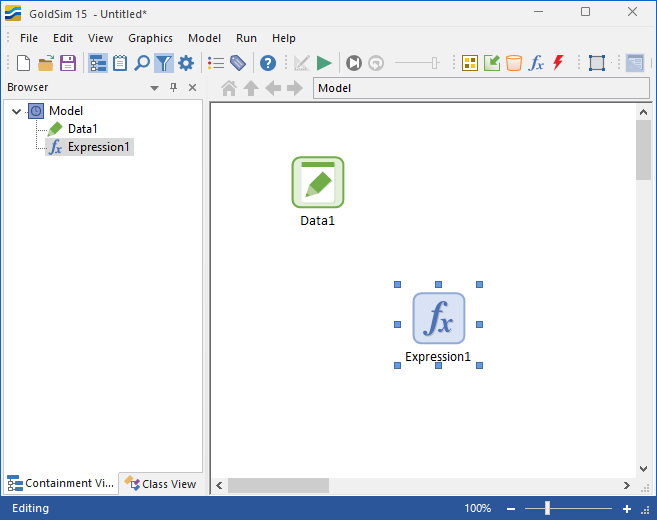Switch to the Containment View tab

pyautogui.click(x=61, y=484)
